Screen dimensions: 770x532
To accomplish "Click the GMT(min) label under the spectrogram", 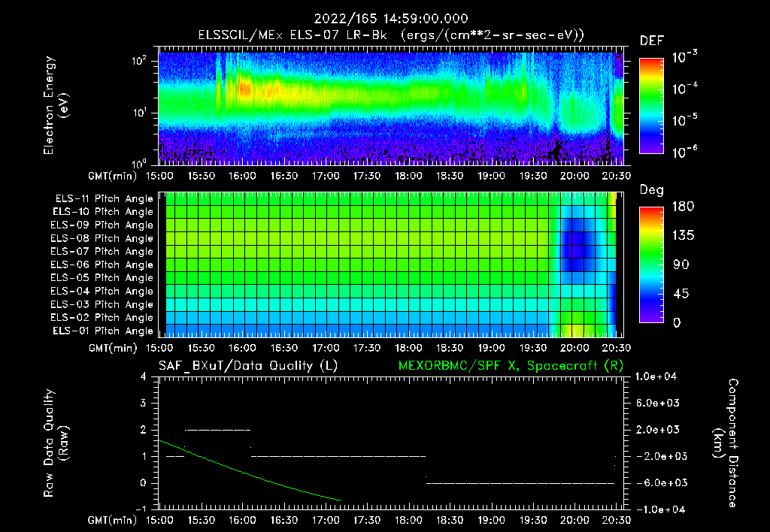I will 112,176.
